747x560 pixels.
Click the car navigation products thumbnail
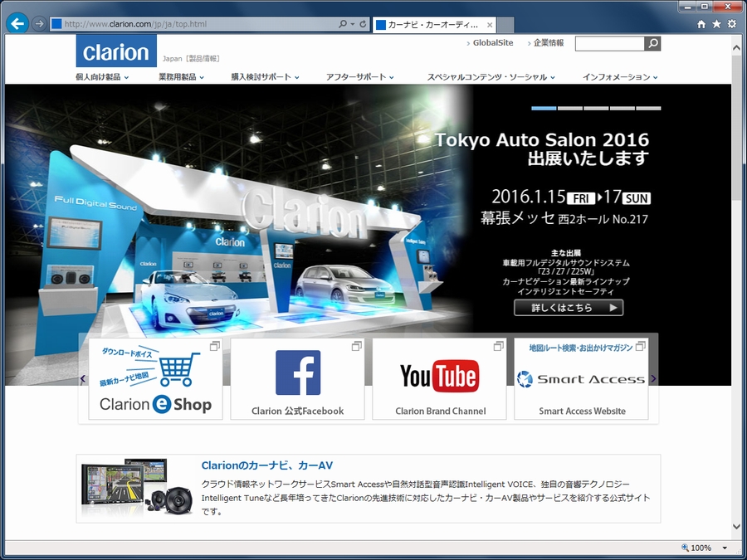(137, 488)
